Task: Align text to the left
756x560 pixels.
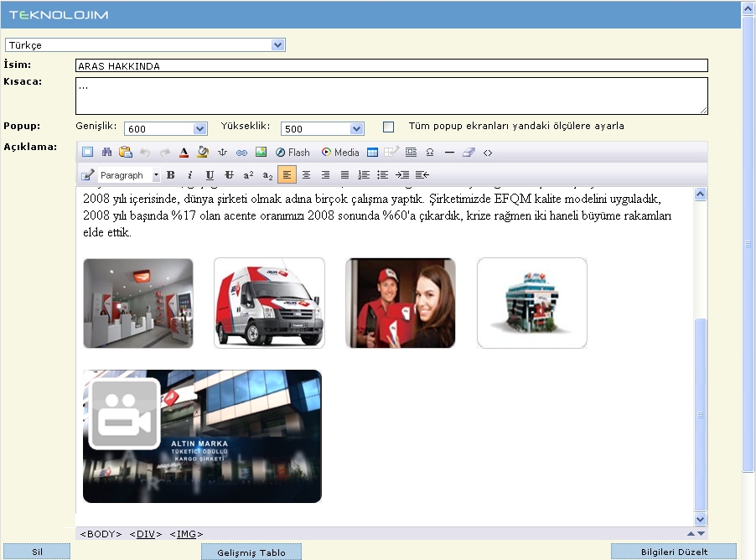Action: tap(287, 174)
